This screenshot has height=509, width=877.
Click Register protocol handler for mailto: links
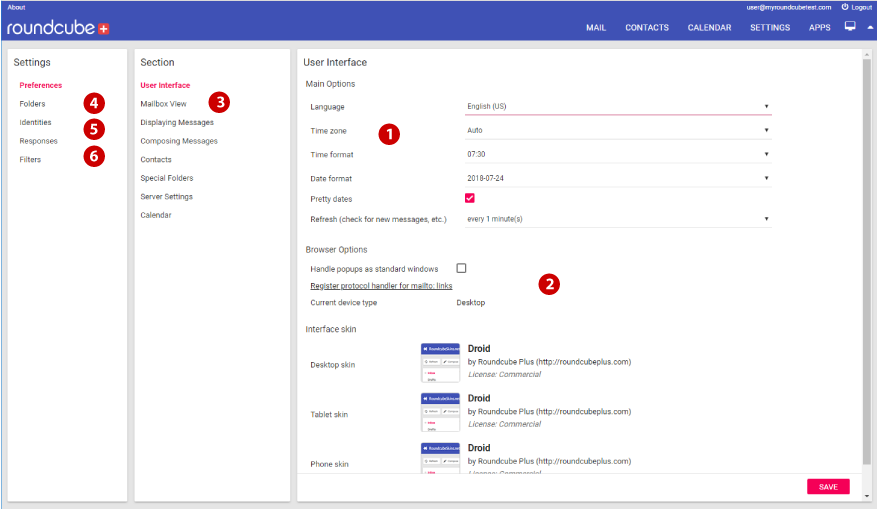(x=381, y=286)
